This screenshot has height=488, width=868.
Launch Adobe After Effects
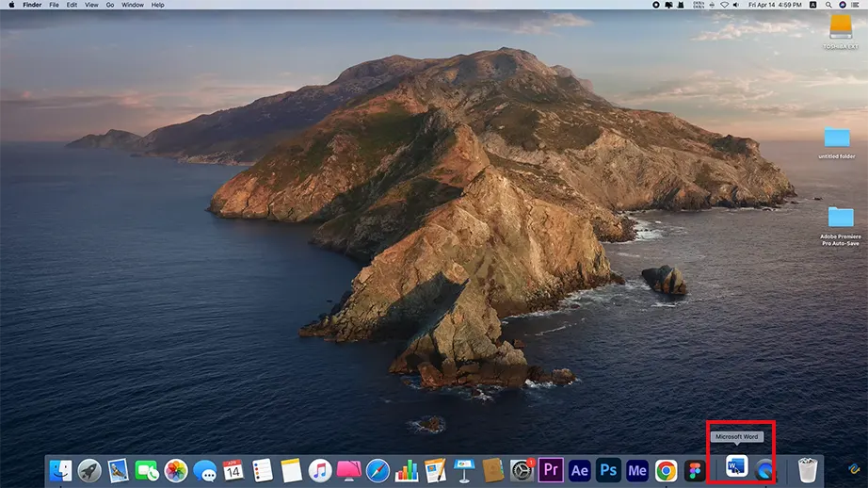tap(580, 471)
